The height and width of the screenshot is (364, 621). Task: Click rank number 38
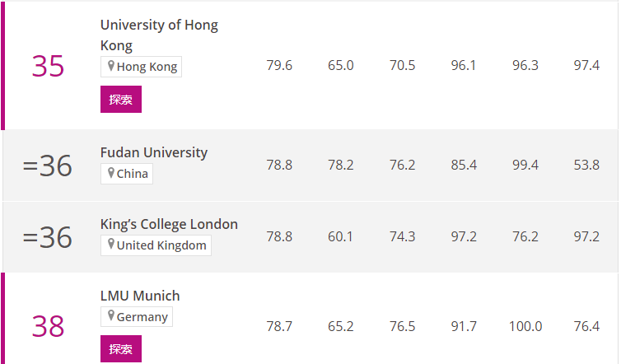(48, 327)
